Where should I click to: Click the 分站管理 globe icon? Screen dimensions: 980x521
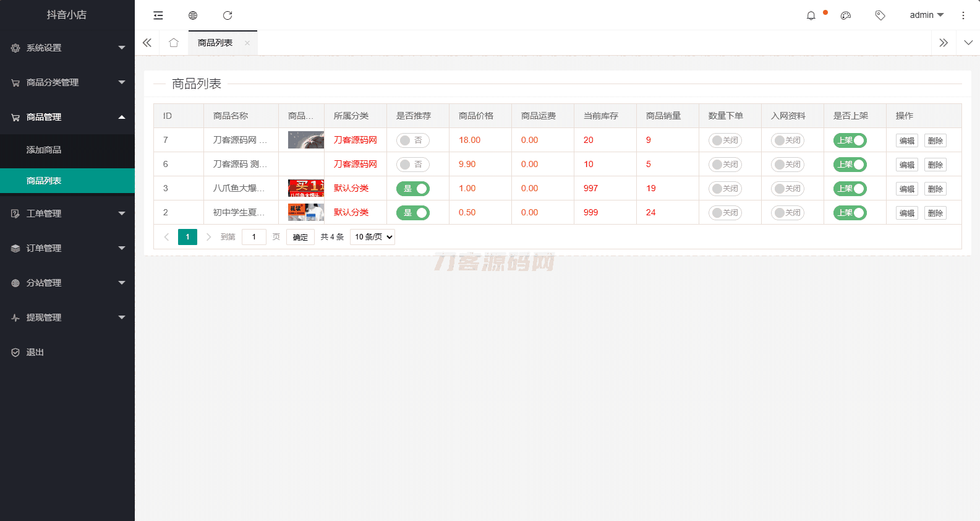coord(15,283)
